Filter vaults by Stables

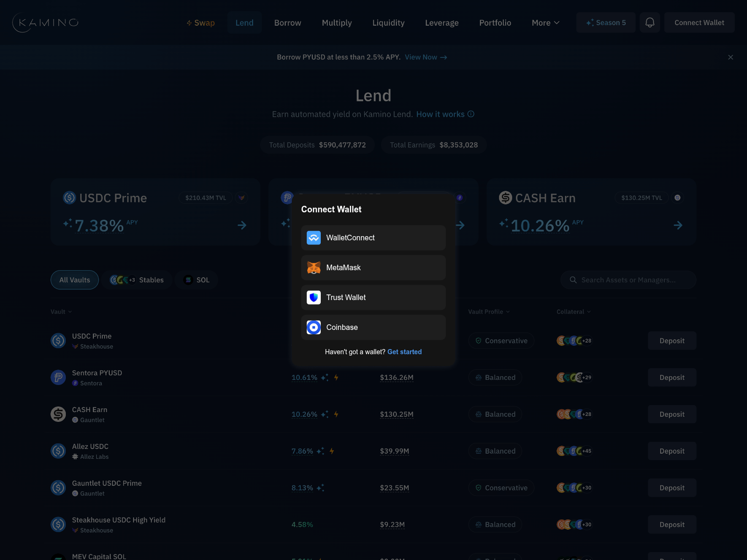pos(137,280)
